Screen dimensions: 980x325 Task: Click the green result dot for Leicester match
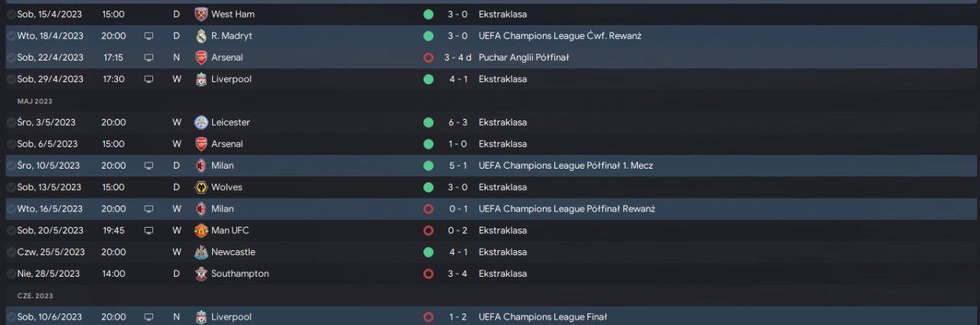click(x=428, y=123)
